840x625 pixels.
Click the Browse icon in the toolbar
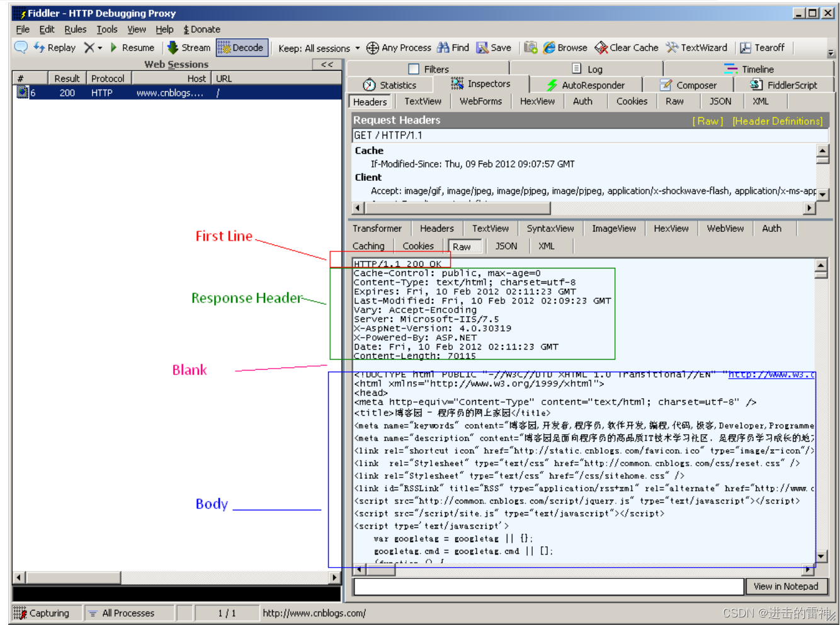[x=565, y=47]
